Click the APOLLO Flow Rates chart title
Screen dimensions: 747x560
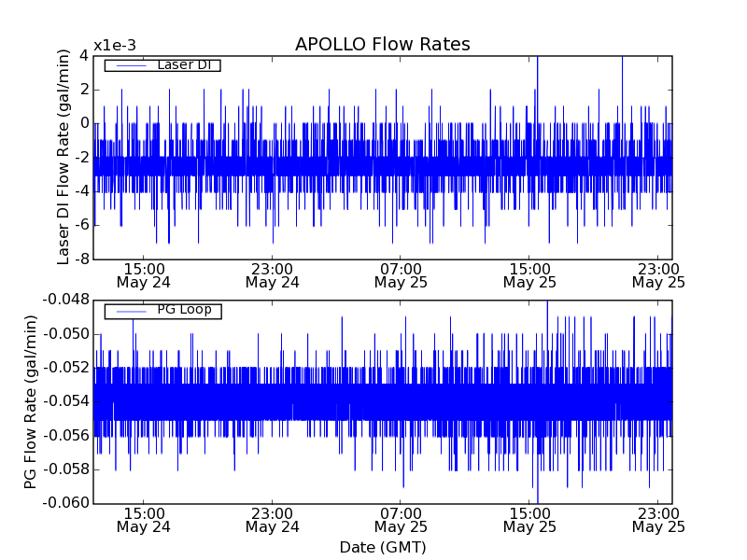click(382, 45)
